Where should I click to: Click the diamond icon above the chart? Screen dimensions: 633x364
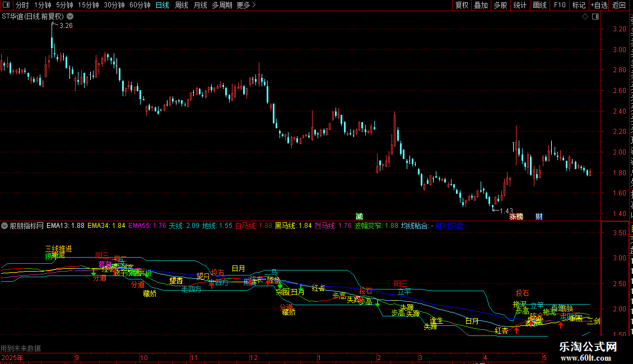click(585, 17)
